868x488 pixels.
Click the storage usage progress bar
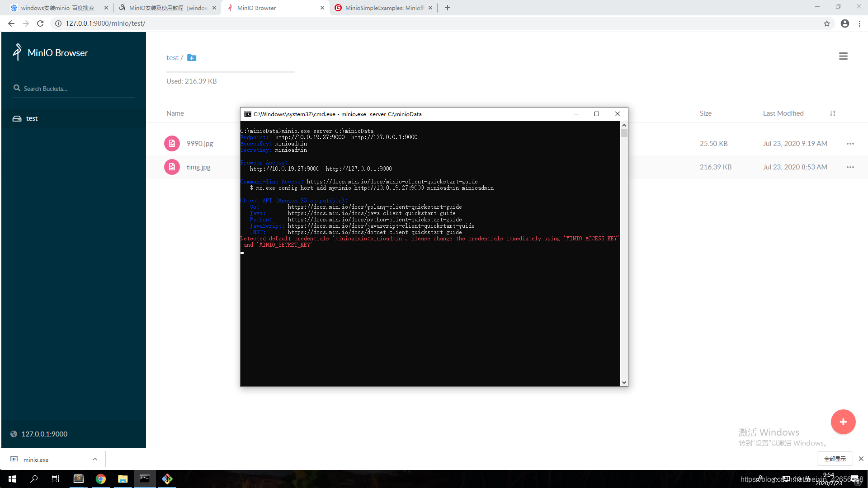[231, 72]
